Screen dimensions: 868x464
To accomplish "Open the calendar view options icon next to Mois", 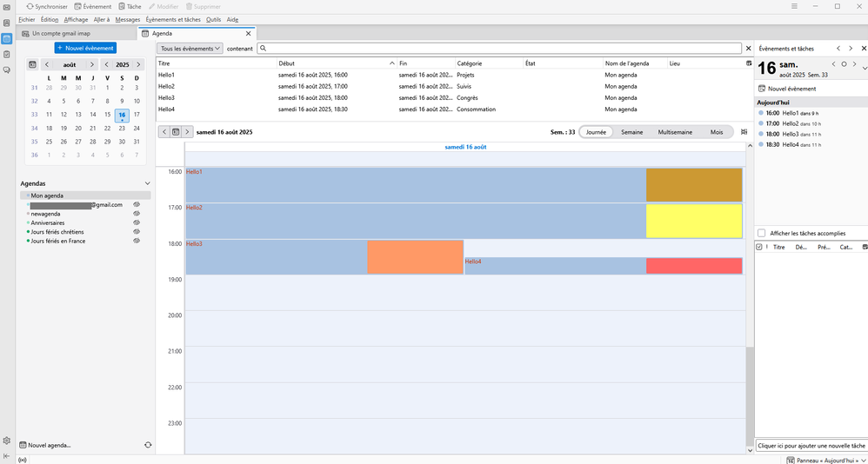I will (x=744, y=132).
